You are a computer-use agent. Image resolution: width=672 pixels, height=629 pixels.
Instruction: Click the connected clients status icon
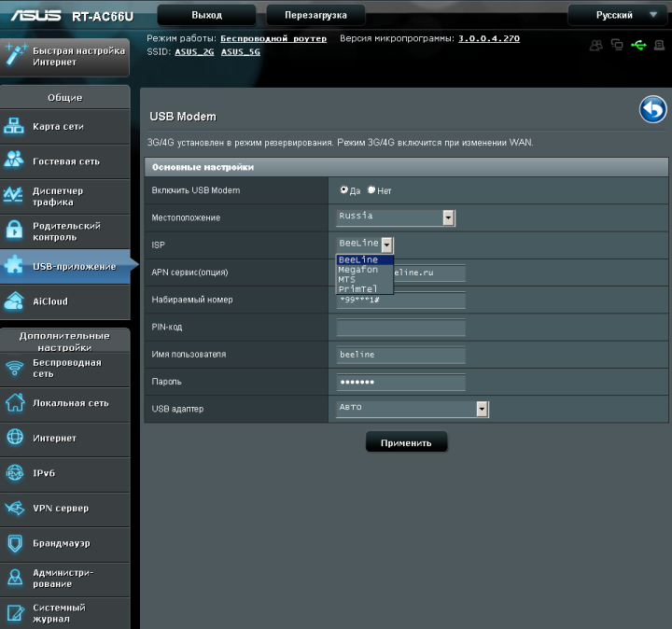point(596,45)
